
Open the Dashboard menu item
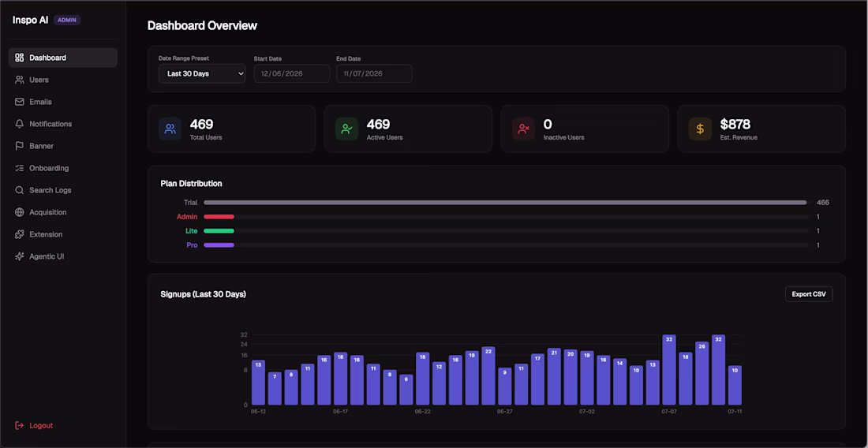62,58
